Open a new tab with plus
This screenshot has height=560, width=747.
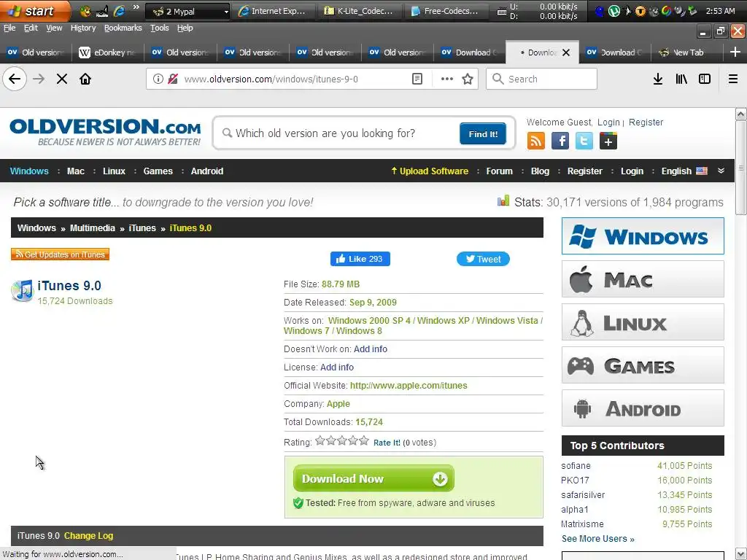735,52
